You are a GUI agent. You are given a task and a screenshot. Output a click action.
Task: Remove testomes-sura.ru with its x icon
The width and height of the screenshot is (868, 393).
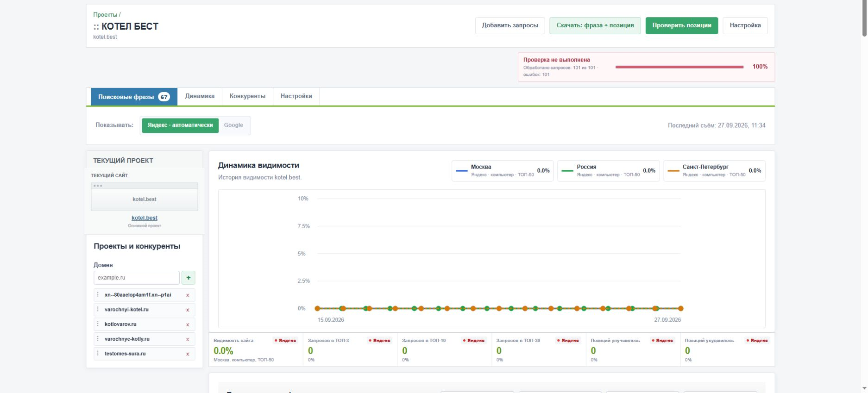[188, 354]
